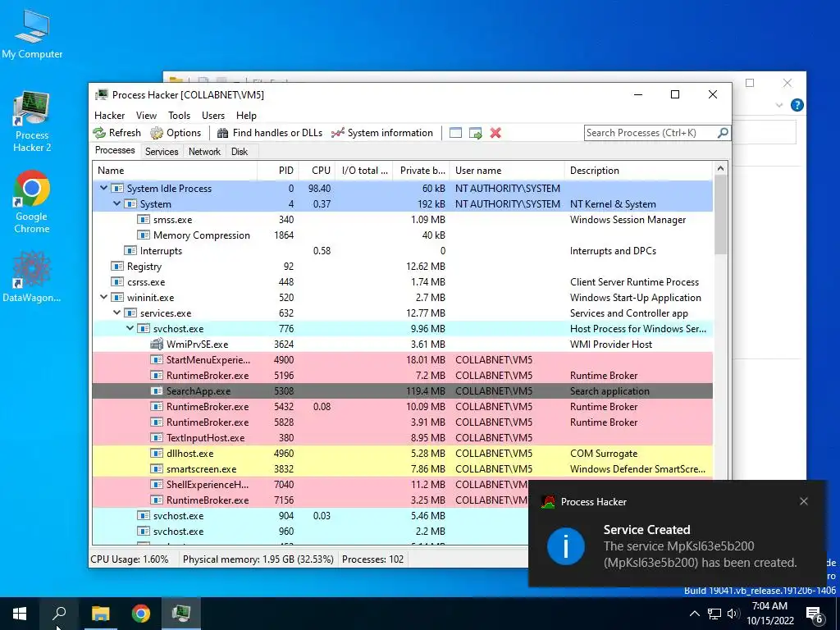The width and height of the screenshot is (840, 630).
Task: Open the Windows Start button
Action: click(x=20, y=614)
